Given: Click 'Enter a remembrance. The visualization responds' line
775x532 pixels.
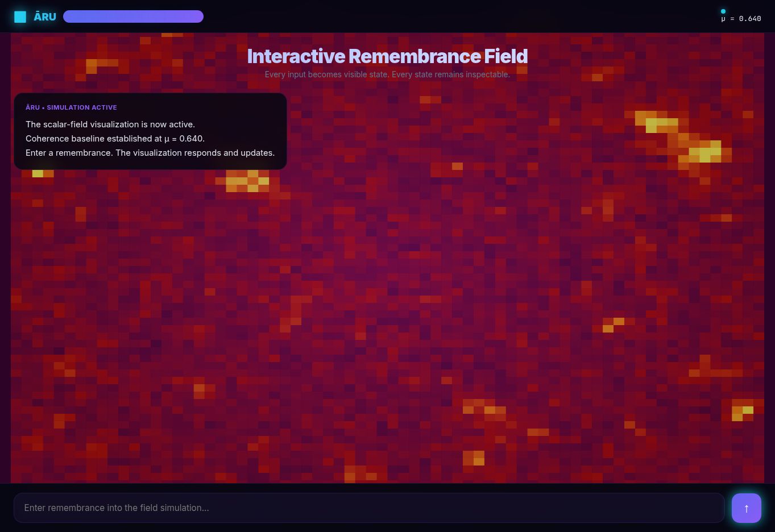Looking at the screenshot, I should pyautogui.click(x=150, y=153).
